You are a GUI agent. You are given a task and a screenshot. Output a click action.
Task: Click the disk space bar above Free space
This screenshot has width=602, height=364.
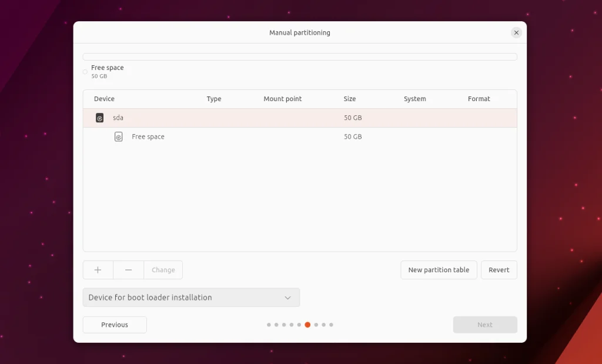[x=300, y=56]
